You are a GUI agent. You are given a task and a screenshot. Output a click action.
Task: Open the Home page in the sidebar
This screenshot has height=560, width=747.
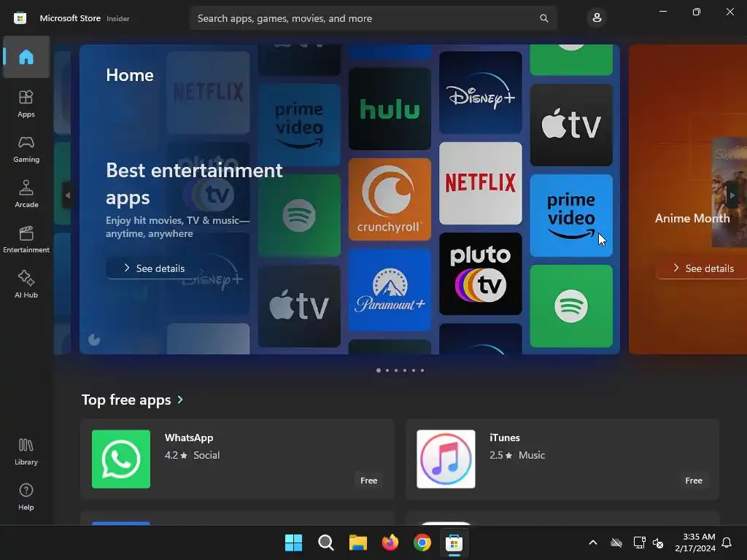click(x=26, y=57)
